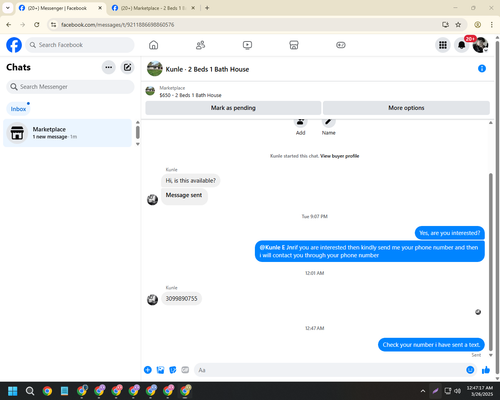Click the conversation scrollbar
The height and width of the screenshot is (400, 500).
[x=490, y=262]
